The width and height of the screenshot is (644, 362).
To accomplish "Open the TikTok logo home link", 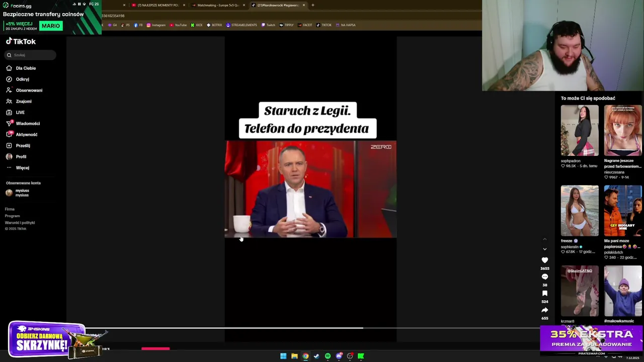I will [21, 41].
